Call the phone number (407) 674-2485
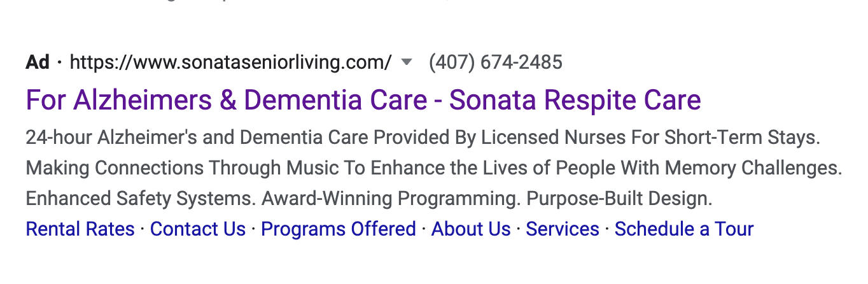The image size is (868, 284). click(496, 62)
